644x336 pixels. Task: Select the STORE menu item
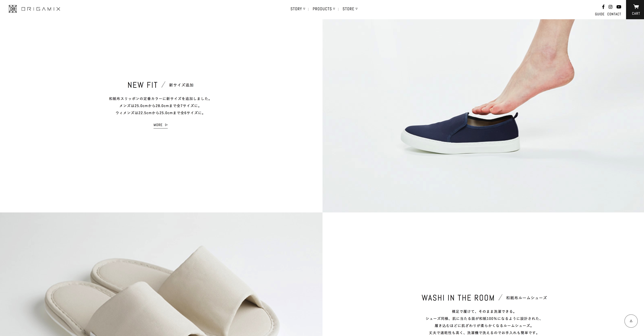click(x=348, y=9)
